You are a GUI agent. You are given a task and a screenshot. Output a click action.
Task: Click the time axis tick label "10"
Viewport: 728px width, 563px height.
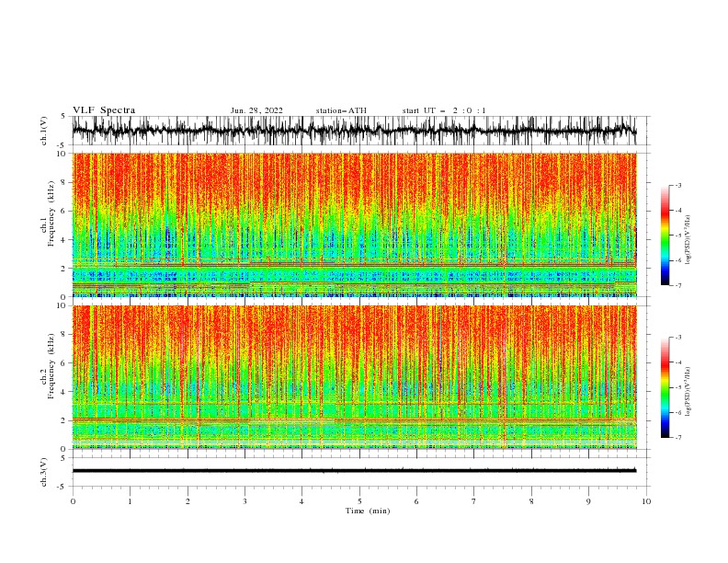[x=646, y=501]
